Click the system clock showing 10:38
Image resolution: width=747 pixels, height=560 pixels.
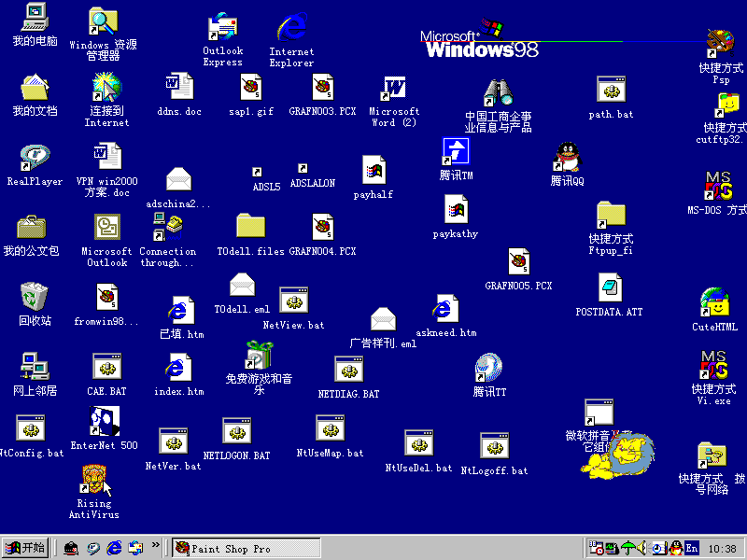pyautogui.click(x=724, y=548)
